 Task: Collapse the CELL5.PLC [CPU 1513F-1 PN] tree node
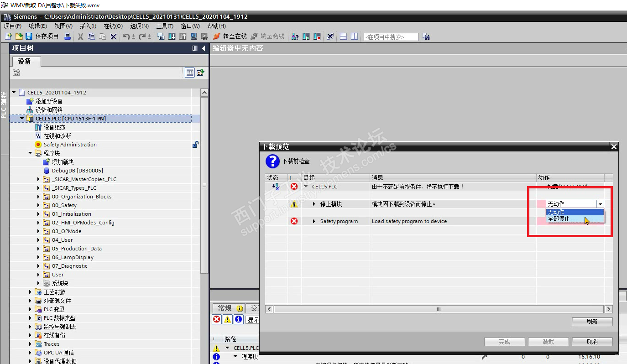tap(22, 119)
